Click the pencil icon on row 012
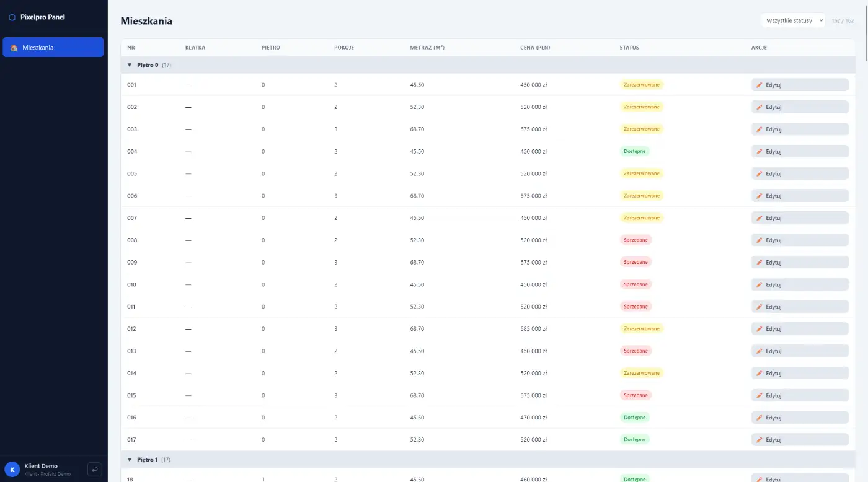The width and height of the screenshot is (868, 482). [759, 328]
